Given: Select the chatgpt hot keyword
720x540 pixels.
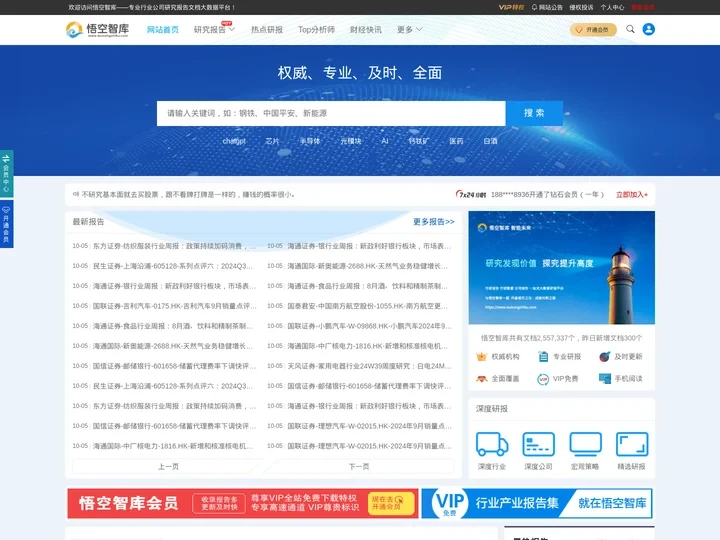Looking at the screenshot, I should 234,141.
